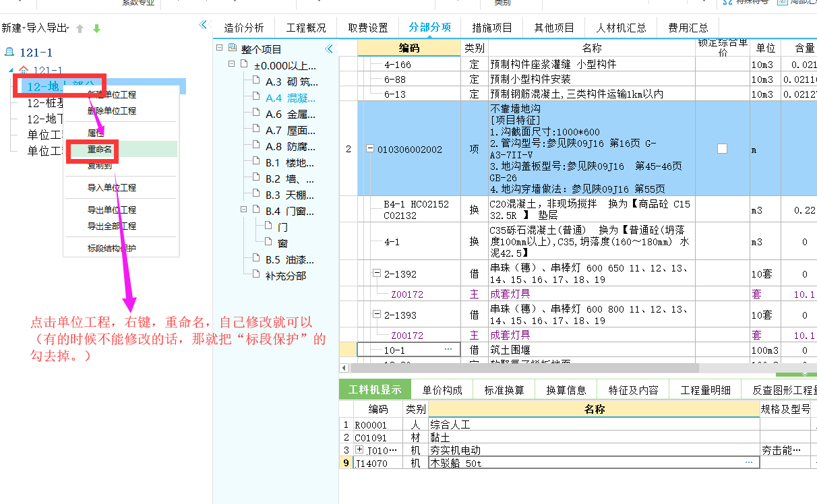
Task: Click the 综合人工 name cell
Action: (x=594, y=424)
